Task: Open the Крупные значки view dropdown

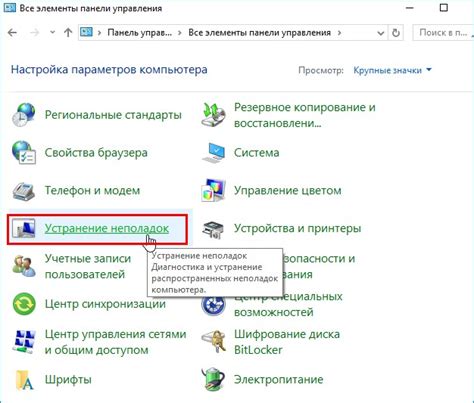Action: tap(392, 70)
